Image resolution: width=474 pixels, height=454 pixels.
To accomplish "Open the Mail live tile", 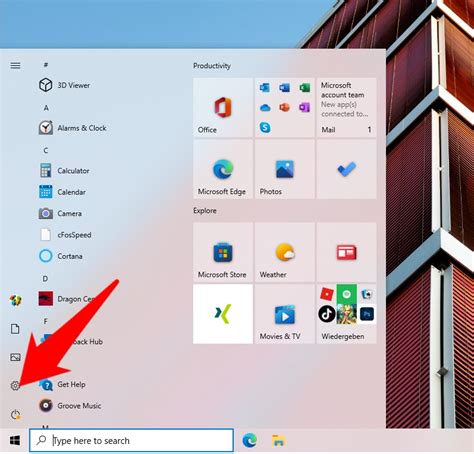I will coord(347,107).
